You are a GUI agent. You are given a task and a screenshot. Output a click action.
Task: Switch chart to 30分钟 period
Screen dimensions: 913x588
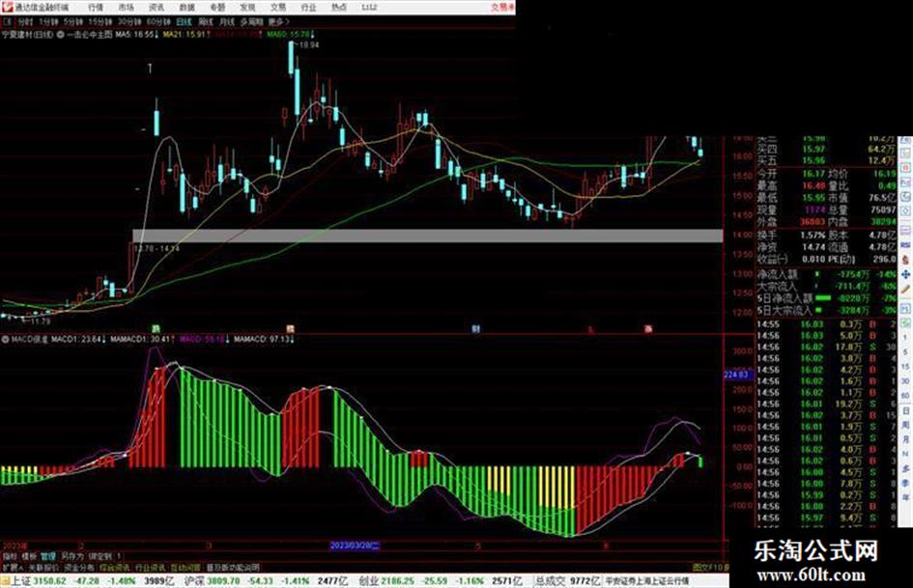click(x=129, y=22)
